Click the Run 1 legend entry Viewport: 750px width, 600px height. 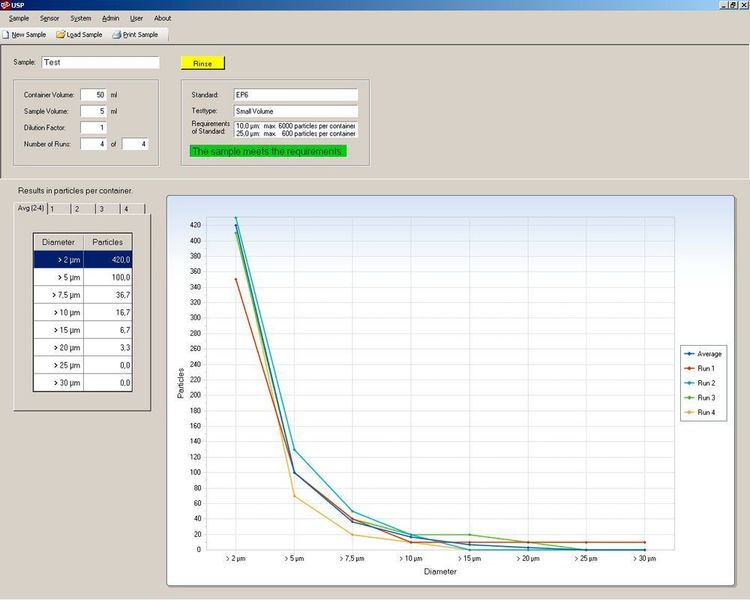pos(700,368)
